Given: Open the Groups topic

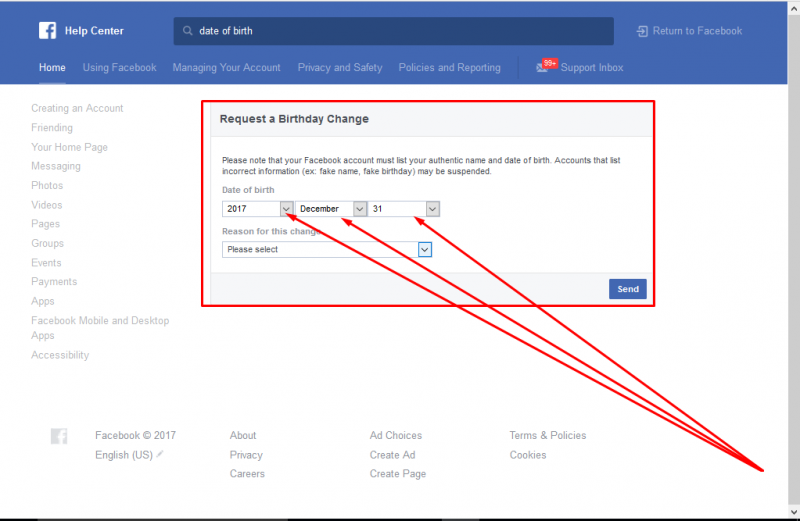Looking at the screenshot, I should (x=47, y=243).
